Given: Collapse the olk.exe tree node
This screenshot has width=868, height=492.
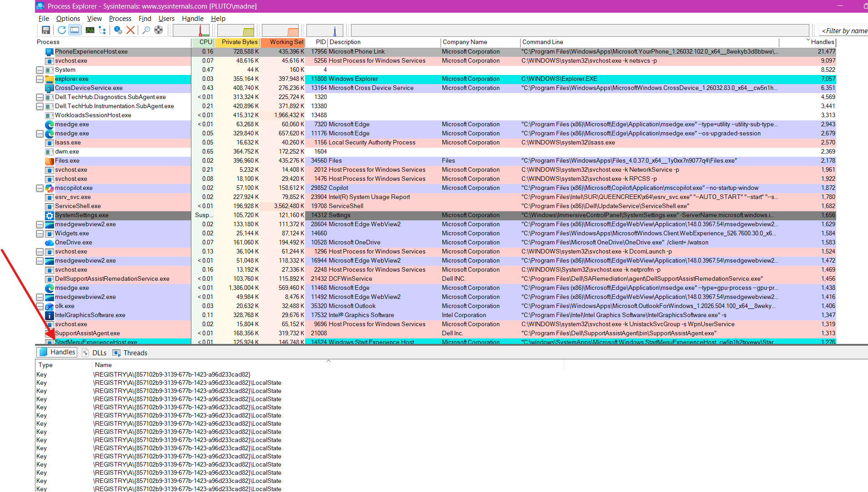Looking at the screenshot, I should coord(40,306).
